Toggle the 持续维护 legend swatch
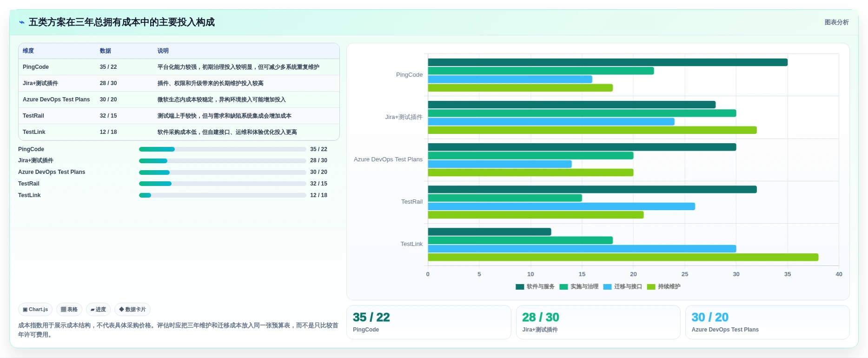Screen dimensions: 868x358 (651, 287)
